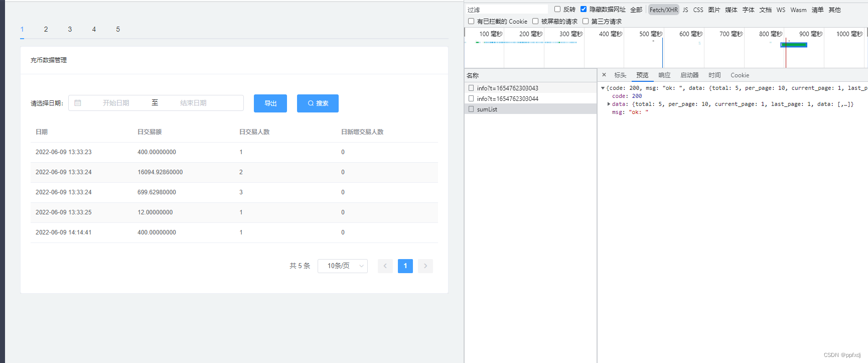Select page 1 in pagination
This screenshot has height=363, width=868.
[405, 266]
